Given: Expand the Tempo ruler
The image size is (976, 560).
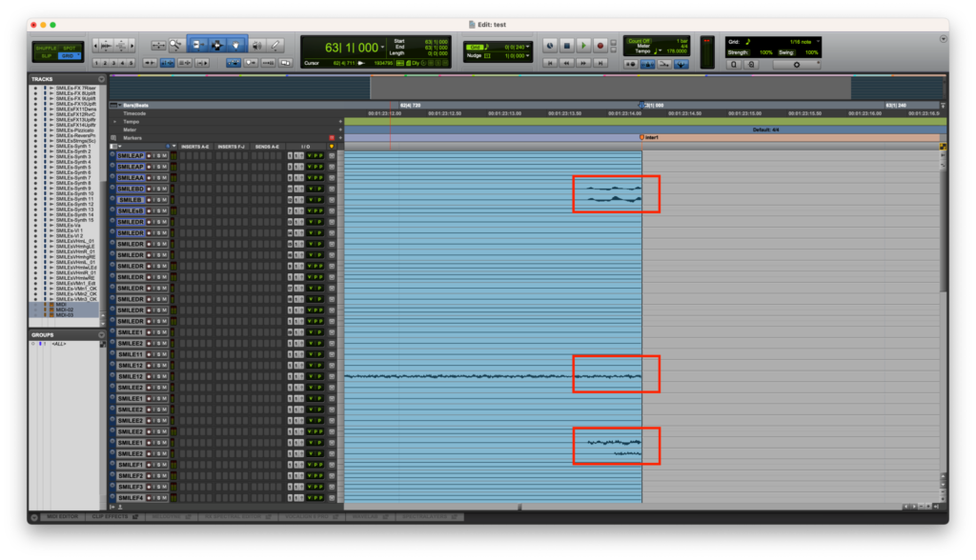Looking at the screenshot, I should [114, 122].
